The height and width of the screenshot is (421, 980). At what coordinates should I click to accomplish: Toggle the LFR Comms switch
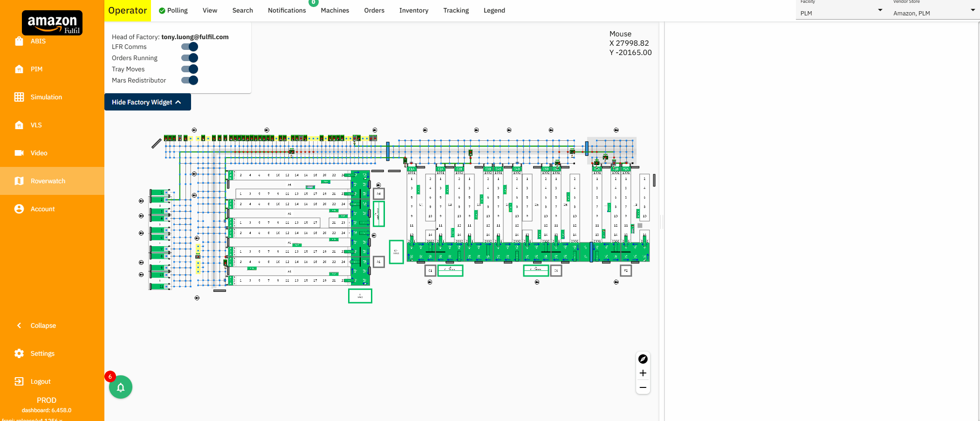pos(190,47)
